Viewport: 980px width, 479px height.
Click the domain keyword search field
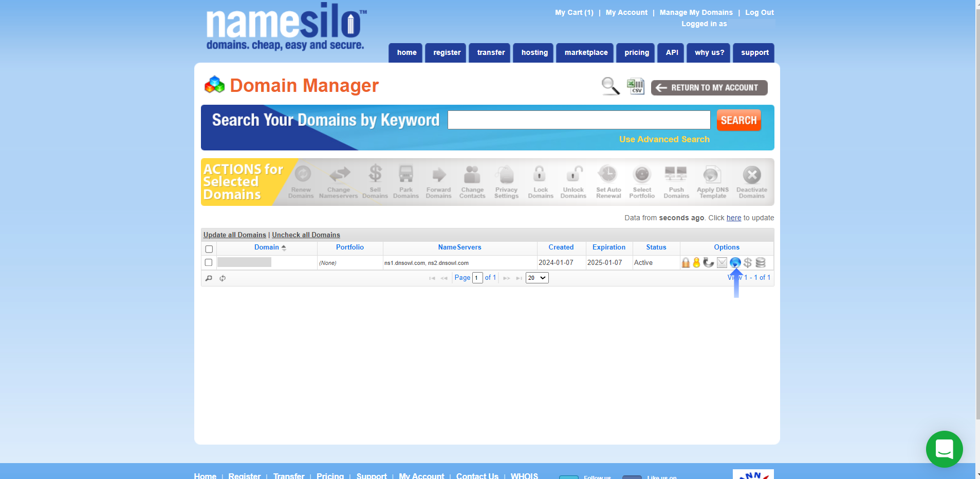(579, 120)
